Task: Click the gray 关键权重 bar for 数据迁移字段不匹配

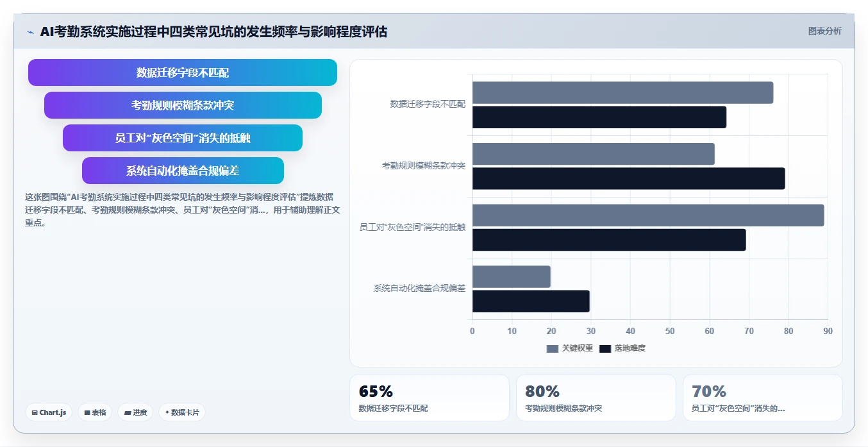Action: click(622, 92)
